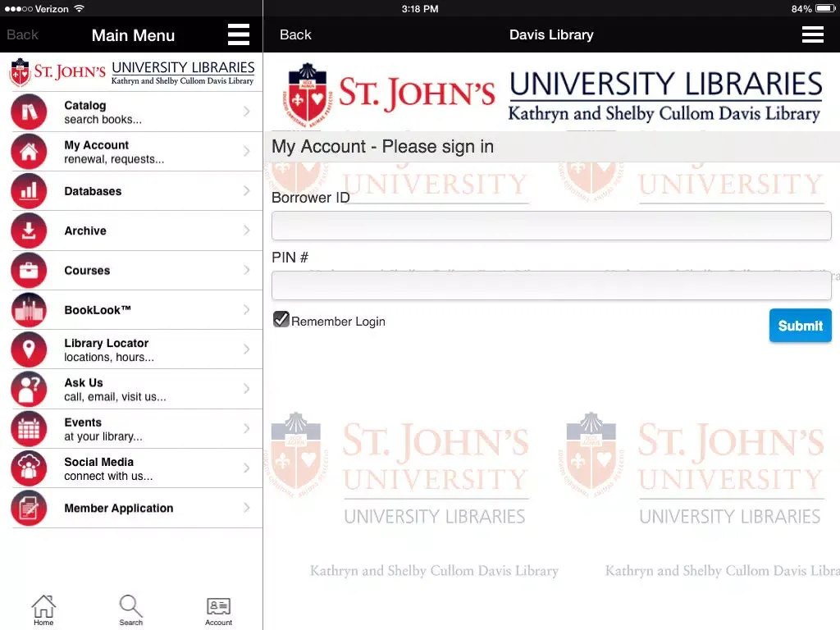Screen dimensions: 840x630
Task: Open Library Locator locations, hours entry
Action: pos(131,349)
